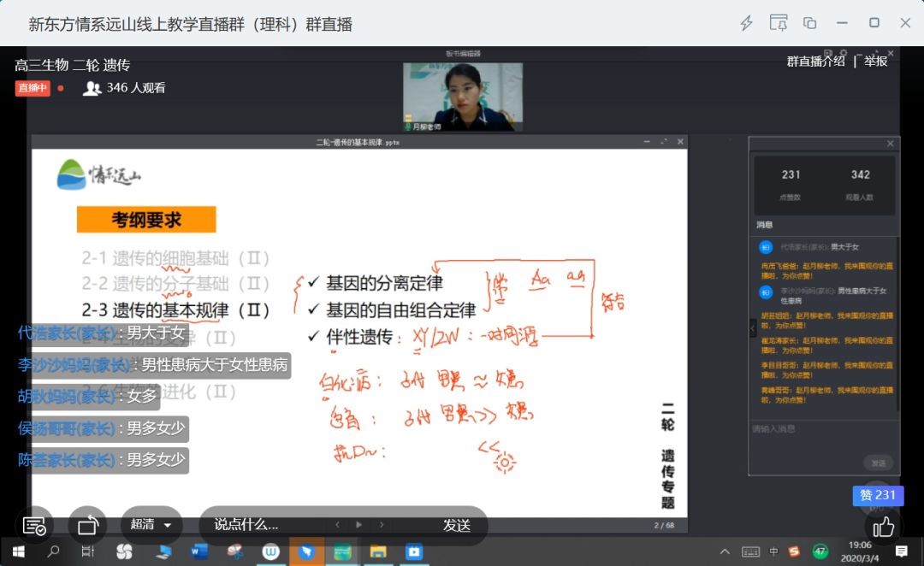Screen dimensions: 924x566
Task: Click the taskbar search icon
Action: coord(53,551)
